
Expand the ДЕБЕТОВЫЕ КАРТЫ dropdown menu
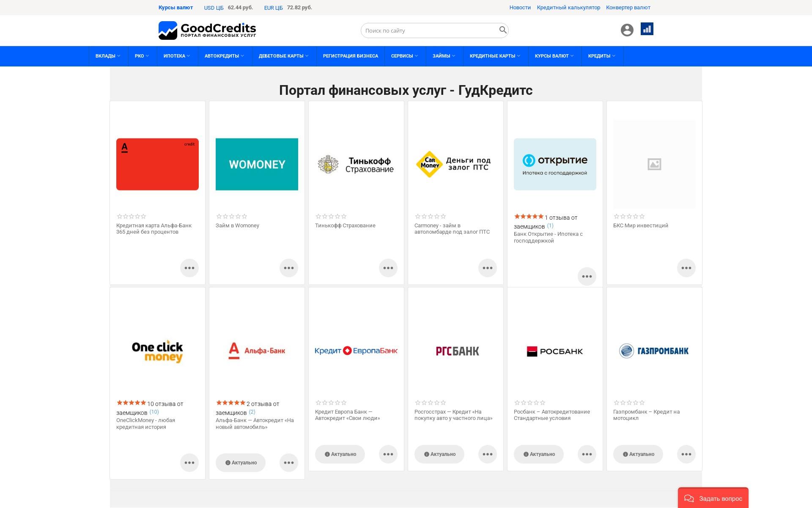pos(284,56)
